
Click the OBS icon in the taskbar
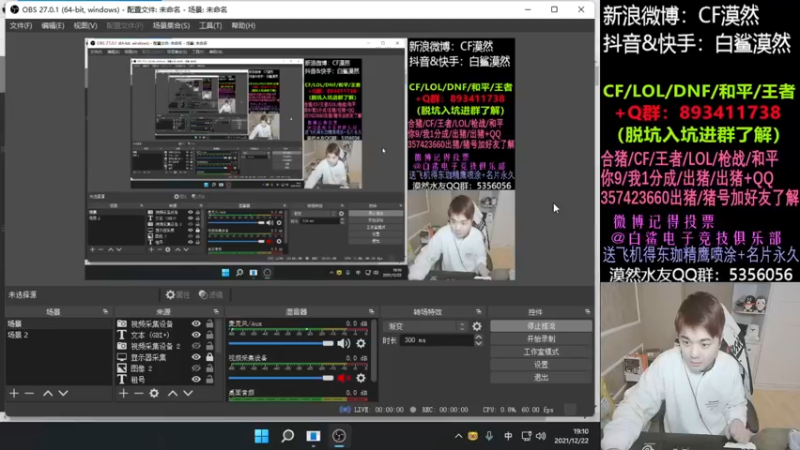click(339, 436)
